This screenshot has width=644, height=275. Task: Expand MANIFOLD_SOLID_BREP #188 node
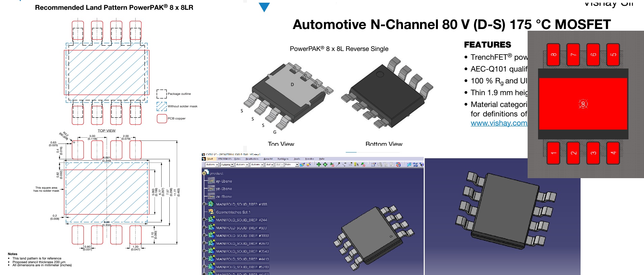click(204, 204)
